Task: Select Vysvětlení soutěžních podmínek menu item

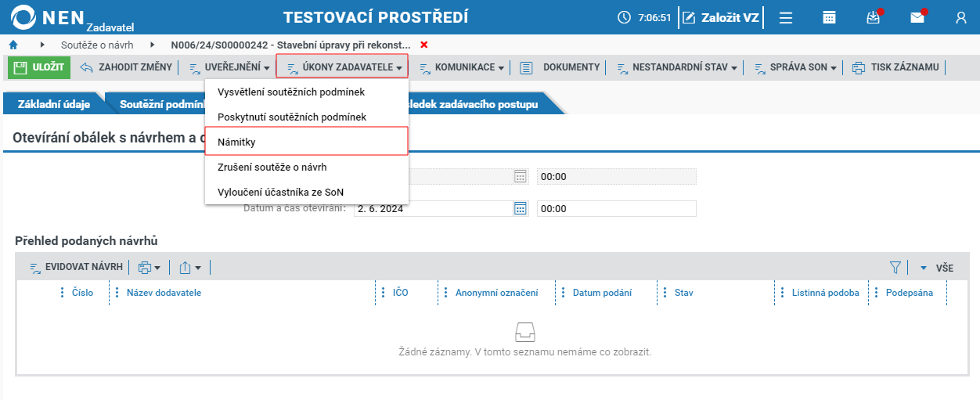Action: tap(307, 92)
